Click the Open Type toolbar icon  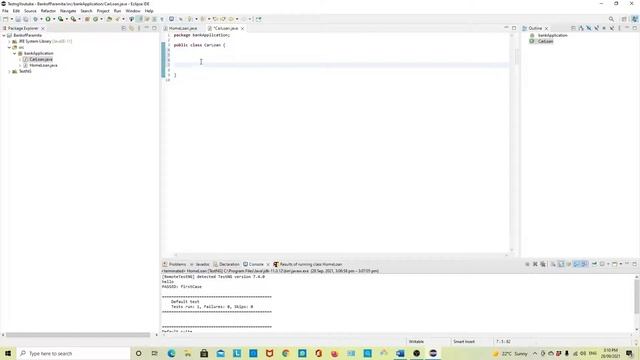pyautogui.click(x=109, y=19)
